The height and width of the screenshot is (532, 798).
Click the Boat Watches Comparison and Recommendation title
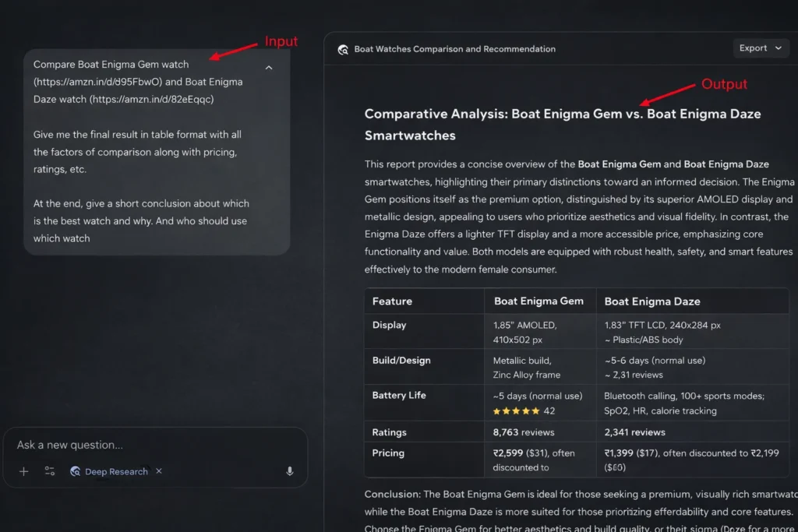coord(454,49)
